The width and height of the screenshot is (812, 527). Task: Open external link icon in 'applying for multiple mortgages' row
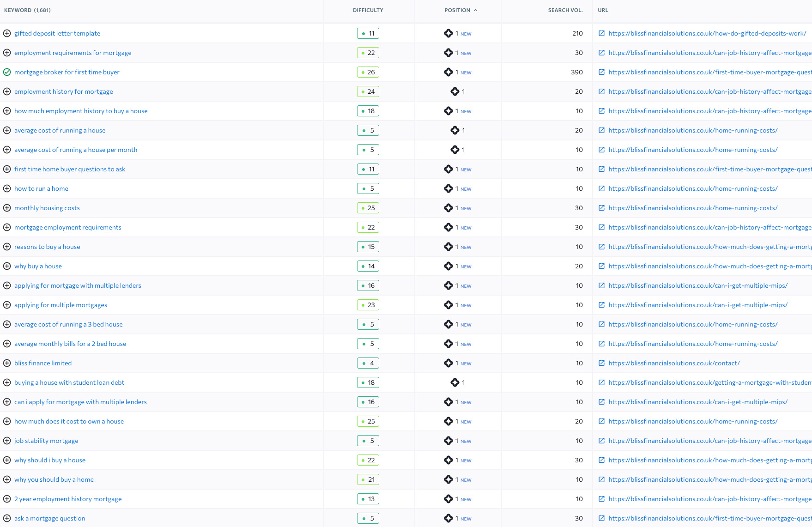click(x=601, y=305)
